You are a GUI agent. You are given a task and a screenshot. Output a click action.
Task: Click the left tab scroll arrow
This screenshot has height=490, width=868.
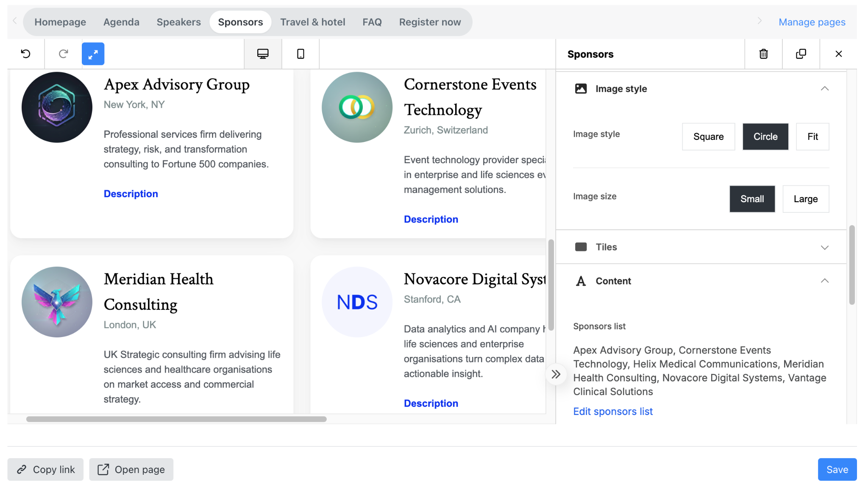click(x=15, y=20)
